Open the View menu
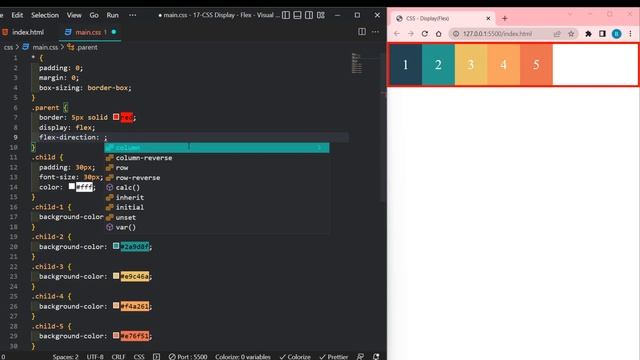The height and width of the screenshot is (360, 640). click(x=74, y=15)
